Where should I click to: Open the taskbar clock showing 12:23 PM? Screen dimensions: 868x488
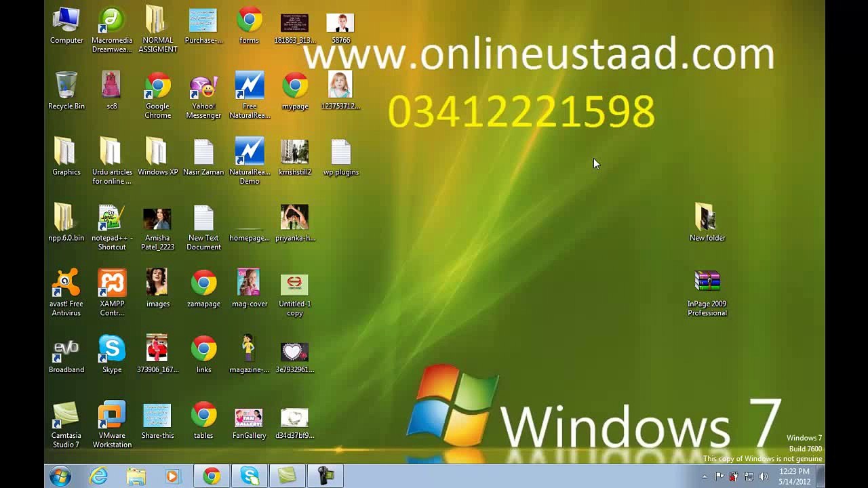[x=795, y=476]
